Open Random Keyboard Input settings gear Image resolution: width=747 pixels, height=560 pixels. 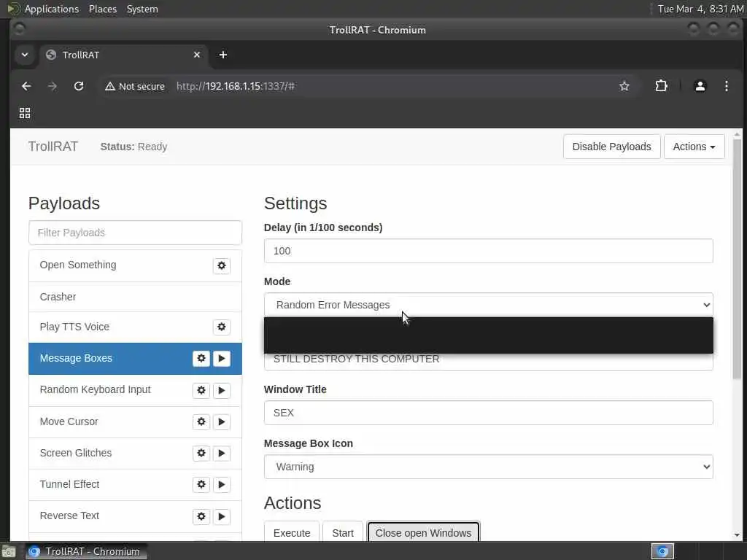click(201, 391)
